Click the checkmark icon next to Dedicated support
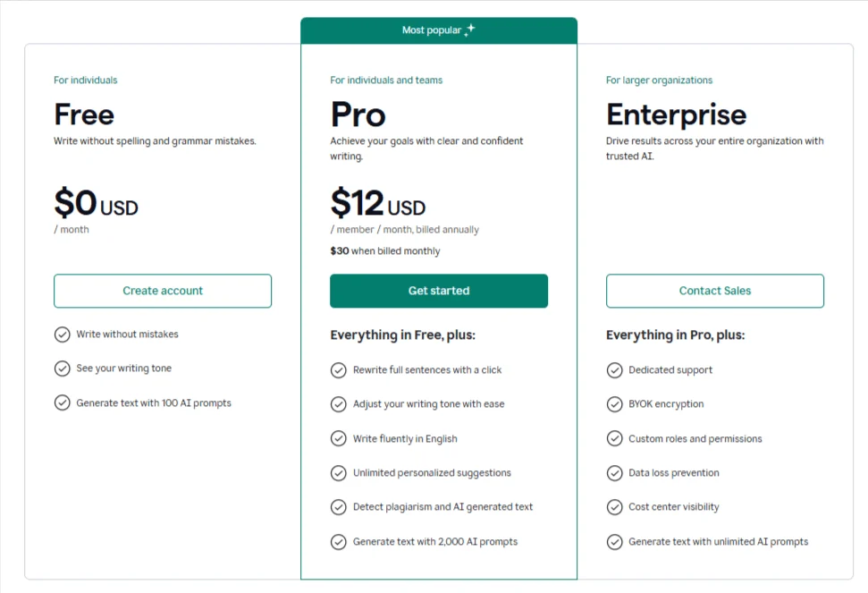 (615, 369)
